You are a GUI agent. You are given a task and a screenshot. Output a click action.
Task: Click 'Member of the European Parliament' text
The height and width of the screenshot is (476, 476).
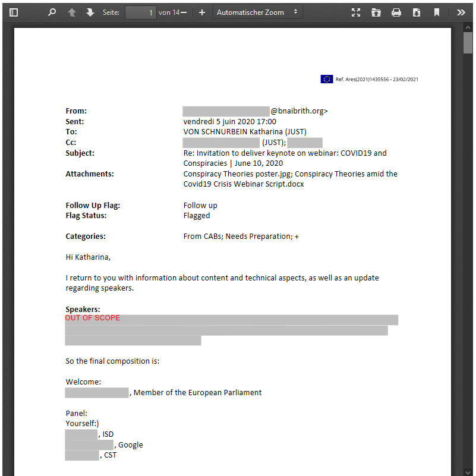click(x=197, y=393)
